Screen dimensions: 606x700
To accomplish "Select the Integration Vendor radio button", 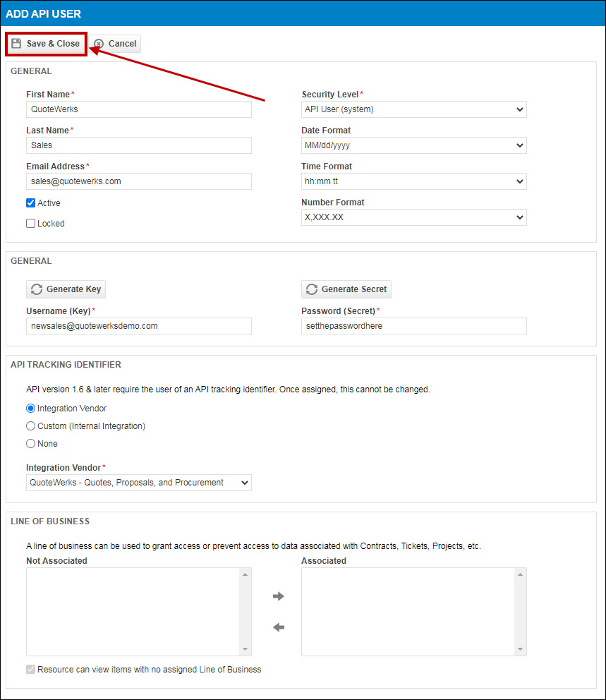I will [x=31, y=409].
